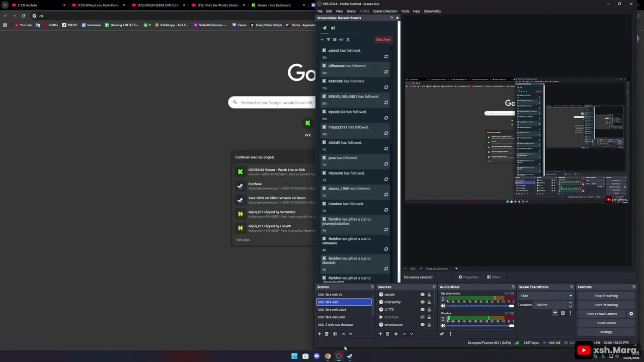Screen dimensions: 644x362
Task: Add a scene transition with plus
Action: (555, 313)
